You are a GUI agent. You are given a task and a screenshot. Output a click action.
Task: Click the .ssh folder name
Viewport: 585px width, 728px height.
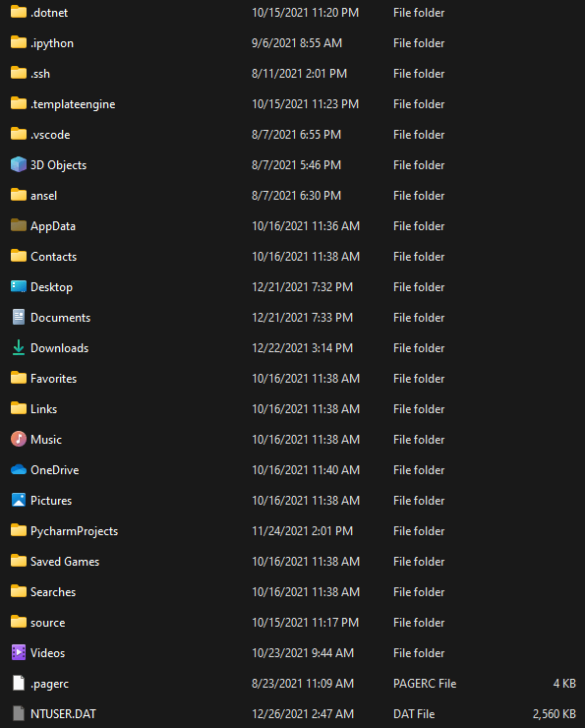tap(40, 74)
